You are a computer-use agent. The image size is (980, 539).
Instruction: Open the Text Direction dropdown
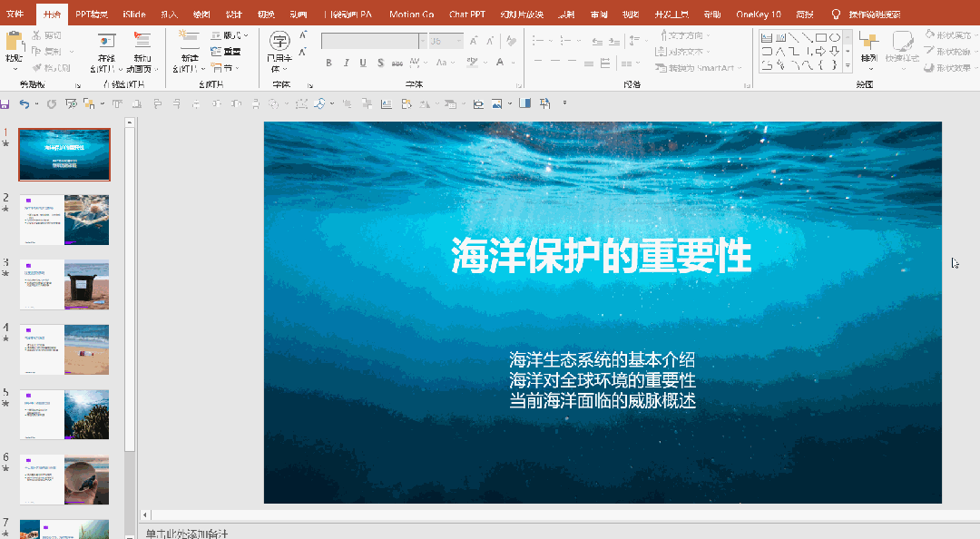pyautogui.click(x=685, y=35)
